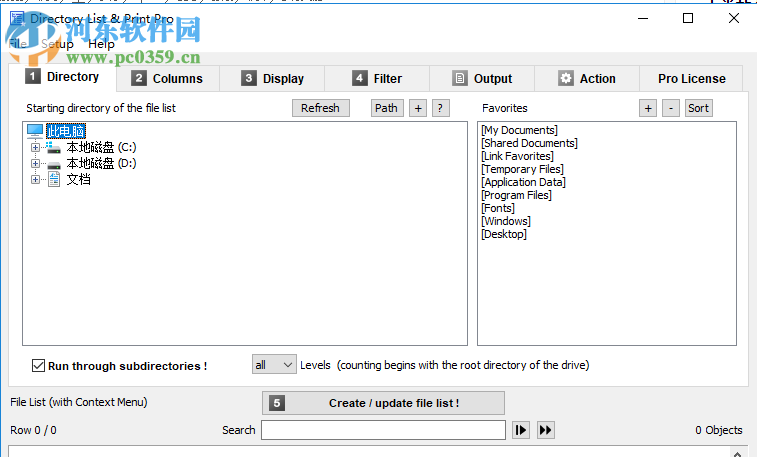Select [Shared Documents] favorite

click(530, 143)
